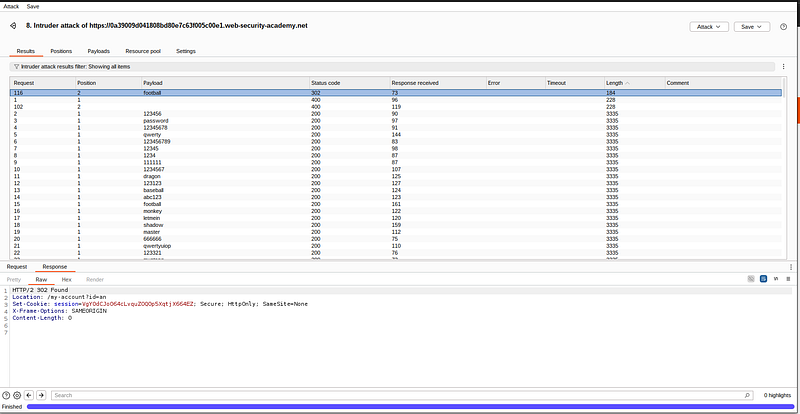Click the attack progress bar at the bottom

410,406
